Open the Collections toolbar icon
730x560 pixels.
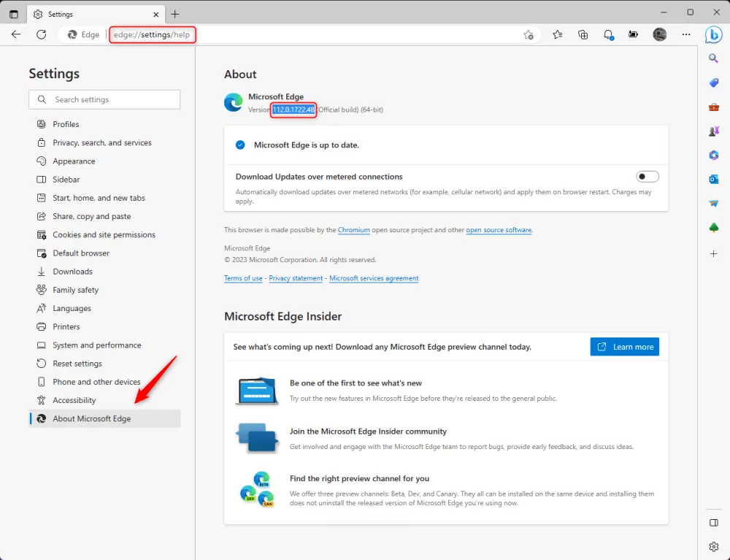click(583, 34)
